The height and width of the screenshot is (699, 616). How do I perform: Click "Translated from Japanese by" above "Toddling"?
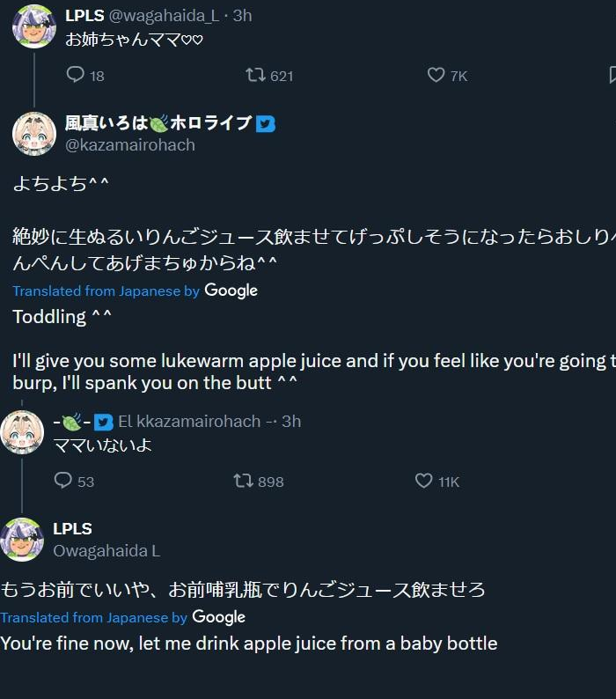(106, 291)
